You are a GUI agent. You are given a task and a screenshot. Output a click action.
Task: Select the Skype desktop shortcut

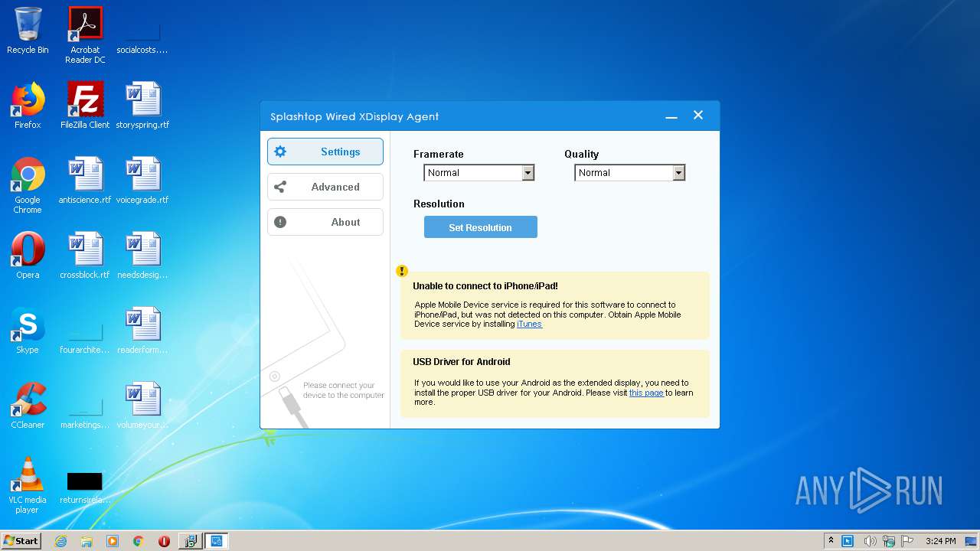point(28,331)
